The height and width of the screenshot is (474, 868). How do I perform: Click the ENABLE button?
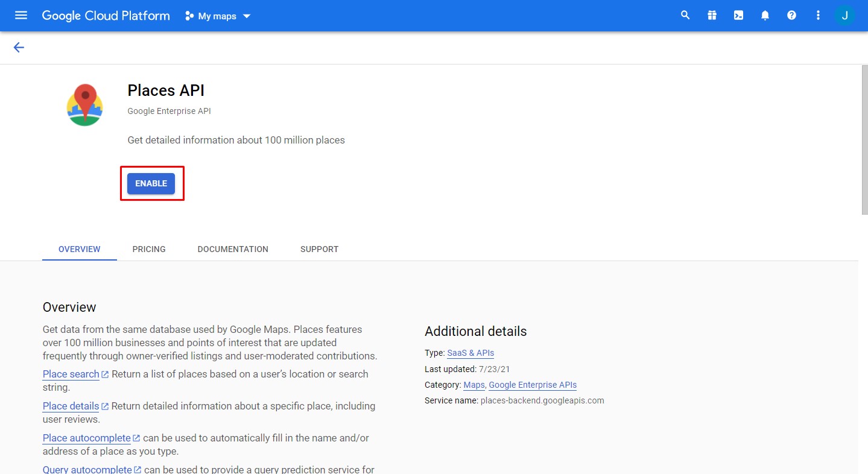click(151, 183)
